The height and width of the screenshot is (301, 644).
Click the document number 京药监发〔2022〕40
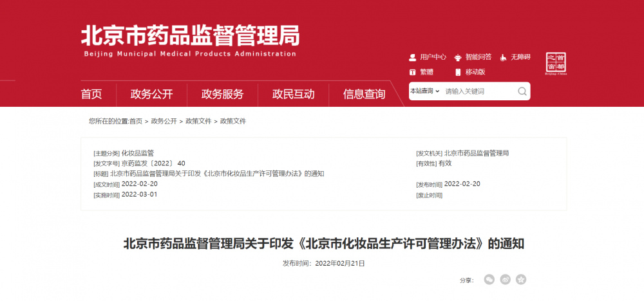coord(153,163)
